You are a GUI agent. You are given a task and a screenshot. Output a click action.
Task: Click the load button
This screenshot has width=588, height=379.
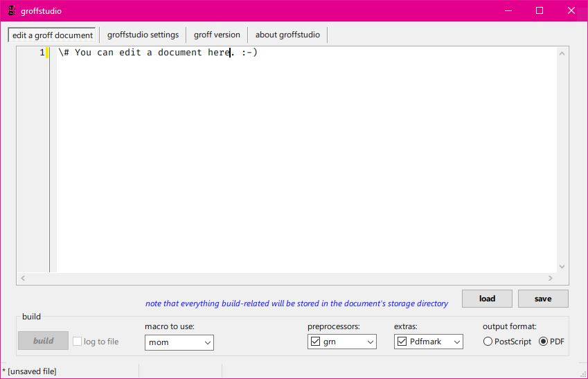click(x=487, y=299)
